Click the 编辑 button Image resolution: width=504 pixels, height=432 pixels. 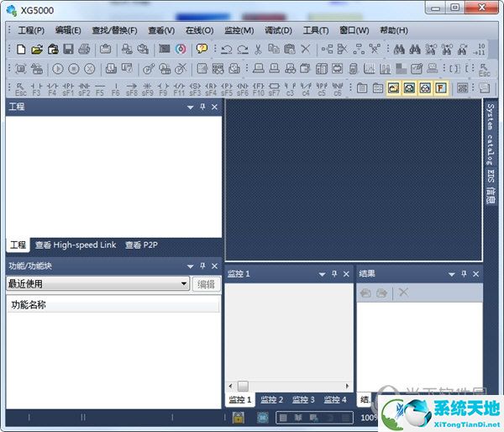coord(206,284)
